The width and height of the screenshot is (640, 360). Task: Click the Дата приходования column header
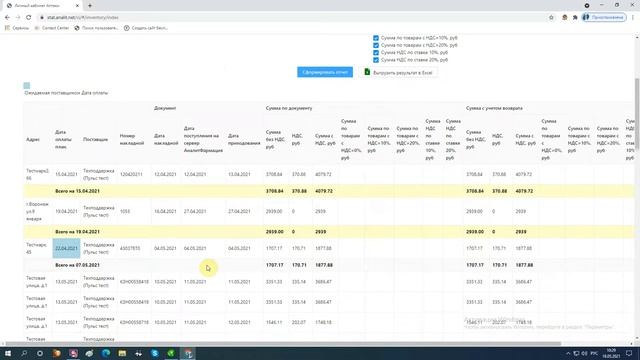point(244,140)
